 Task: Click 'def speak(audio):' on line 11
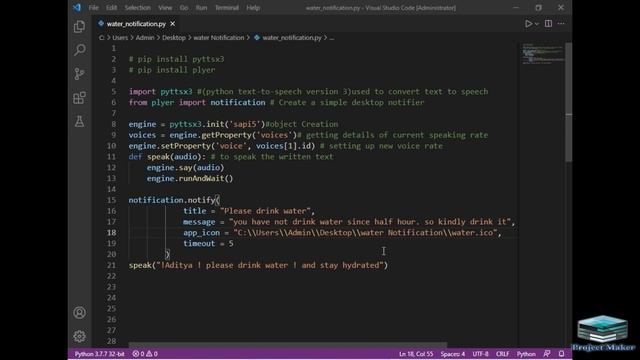pos(167,157)
